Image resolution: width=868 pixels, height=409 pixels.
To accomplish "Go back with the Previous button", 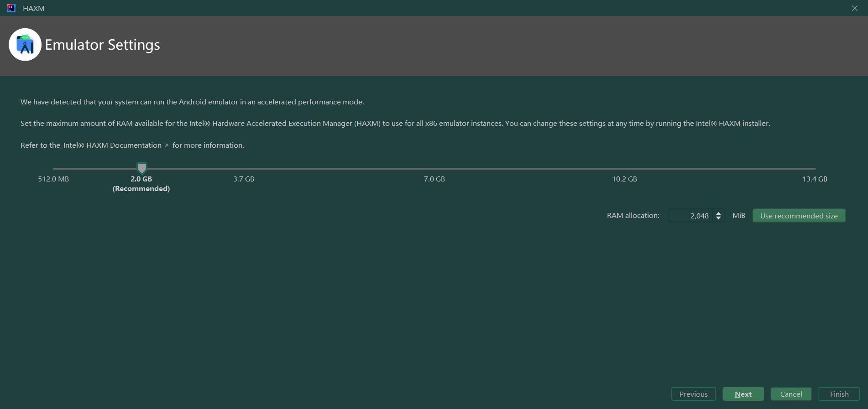I will (693, 394).
